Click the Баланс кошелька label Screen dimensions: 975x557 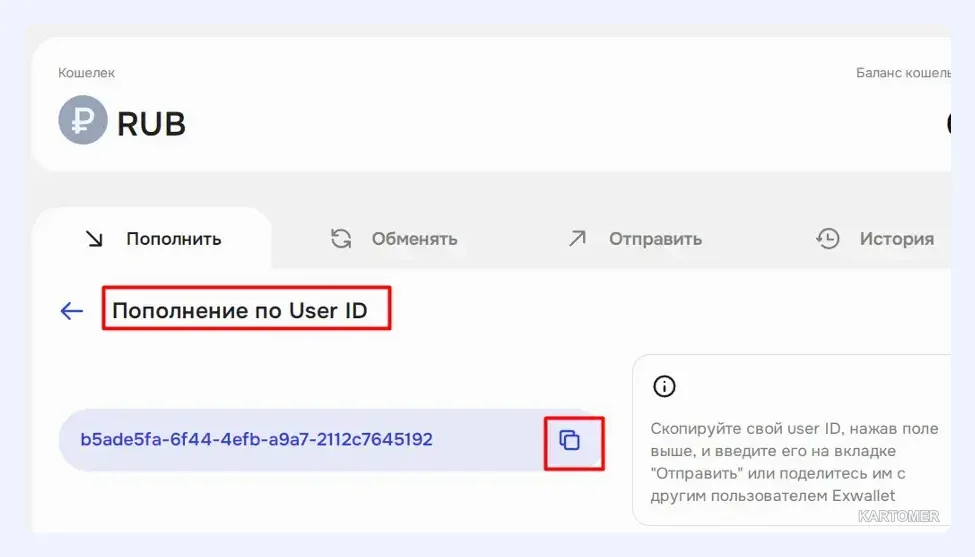[x=903, y=73]
